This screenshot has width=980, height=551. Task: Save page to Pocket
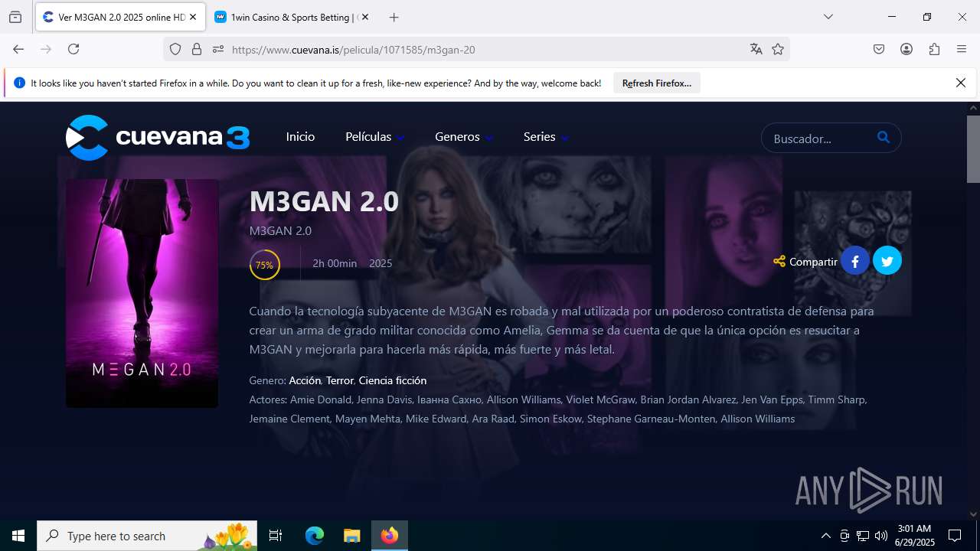(x=879, y=49)
